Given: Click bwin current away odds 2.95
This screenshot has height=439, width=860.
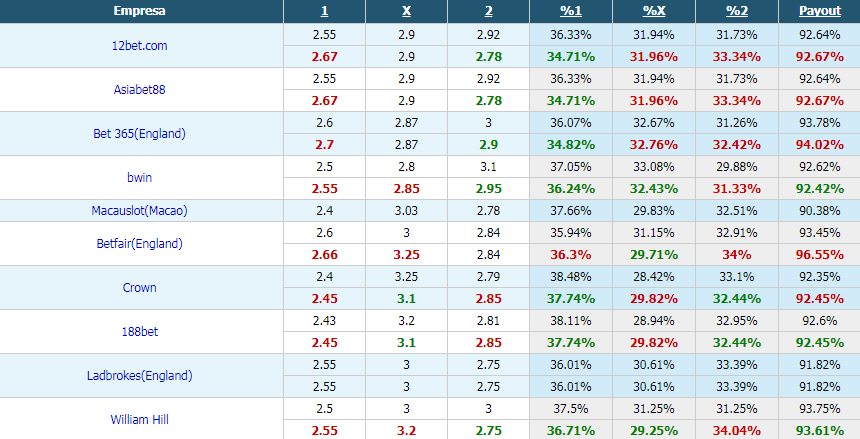Looking at the screenshot, I should tap(489, 189).
